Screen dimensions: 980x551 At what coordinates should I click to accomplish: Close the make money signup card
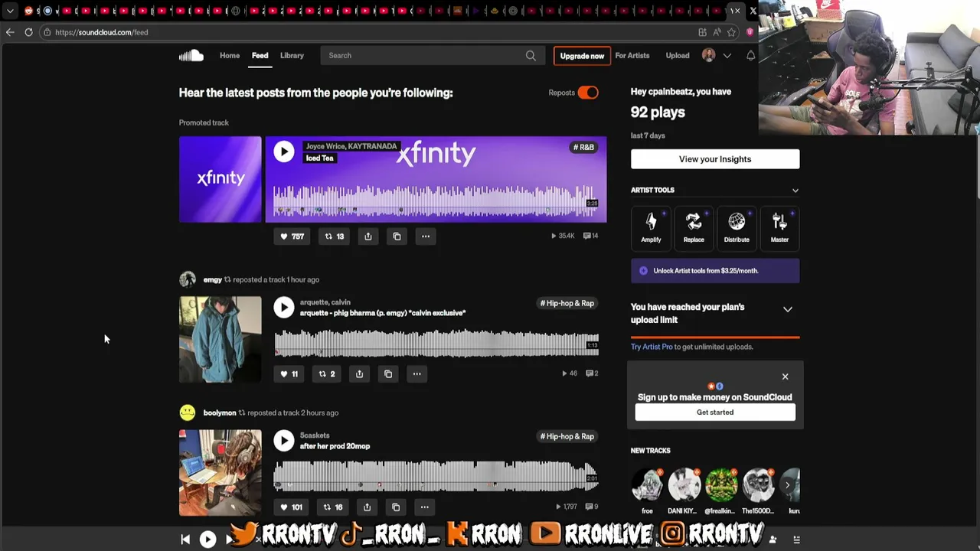(785, 377)
